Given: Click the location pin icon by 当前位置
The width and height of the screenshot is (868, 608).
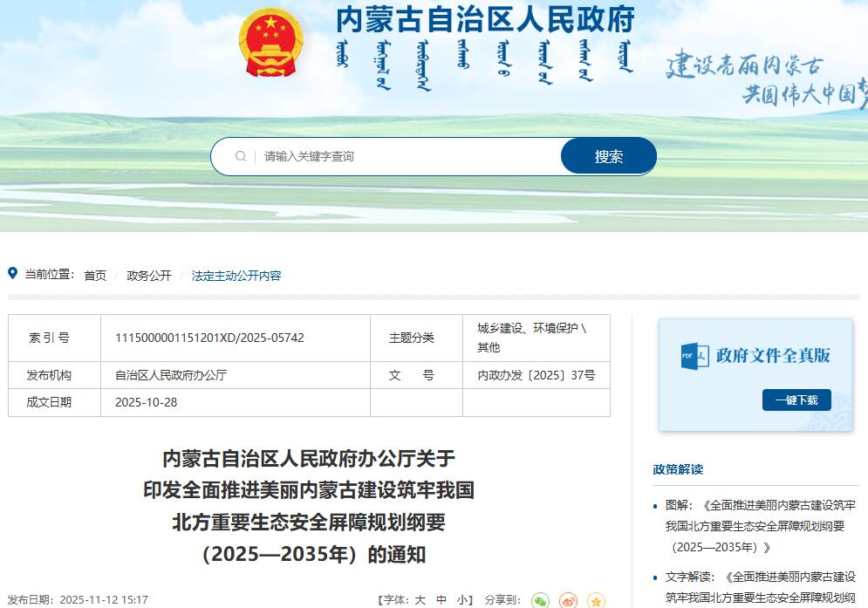Looking at the screenshot, I should click(12, 274).
